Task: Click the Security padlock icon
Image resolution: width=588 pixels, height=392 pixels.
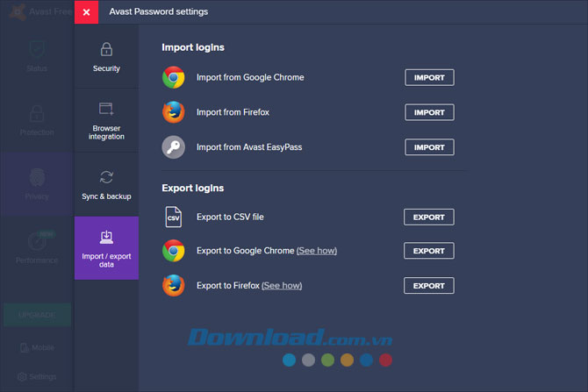Action: coord(106,49)
